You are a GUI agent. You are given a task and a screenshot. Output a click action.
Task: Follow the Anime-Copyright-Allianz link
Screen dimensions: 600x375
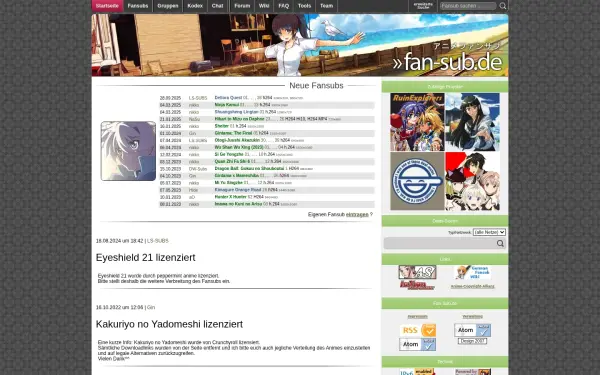[x=473, y=286]
